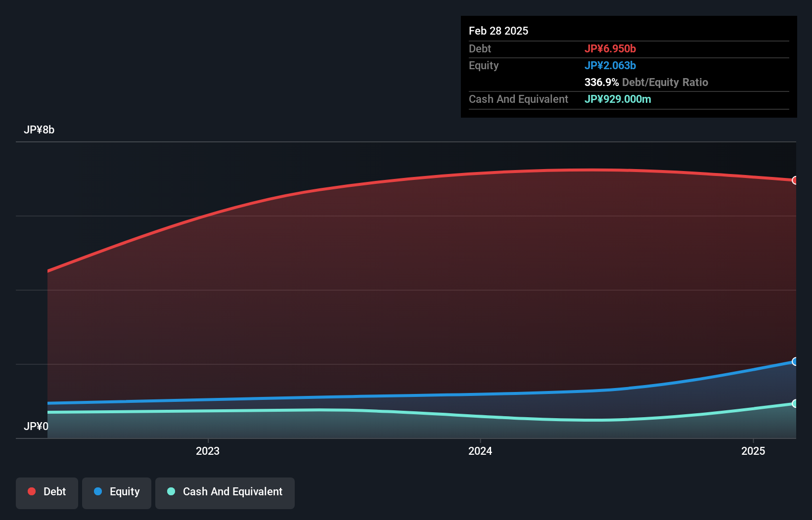Viewport: 812px width, 520px height.
Task: Select the teal marker at the Cash line endpoint
Action: (x=795, y=403)
